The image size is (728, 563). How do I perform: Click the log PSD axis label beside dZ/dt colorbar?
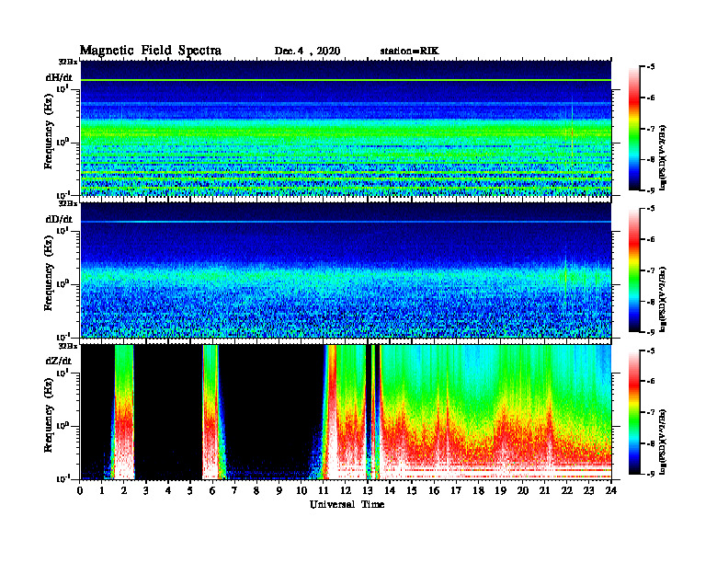[664, 441]
